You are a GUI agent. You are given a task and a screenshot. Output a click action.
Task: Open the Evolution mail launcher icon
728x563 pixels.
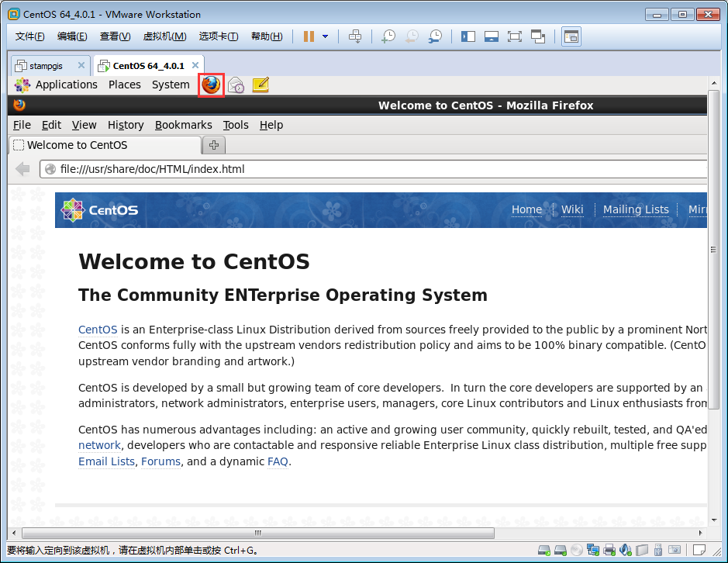pyautogui.click(x=236, y=85)
